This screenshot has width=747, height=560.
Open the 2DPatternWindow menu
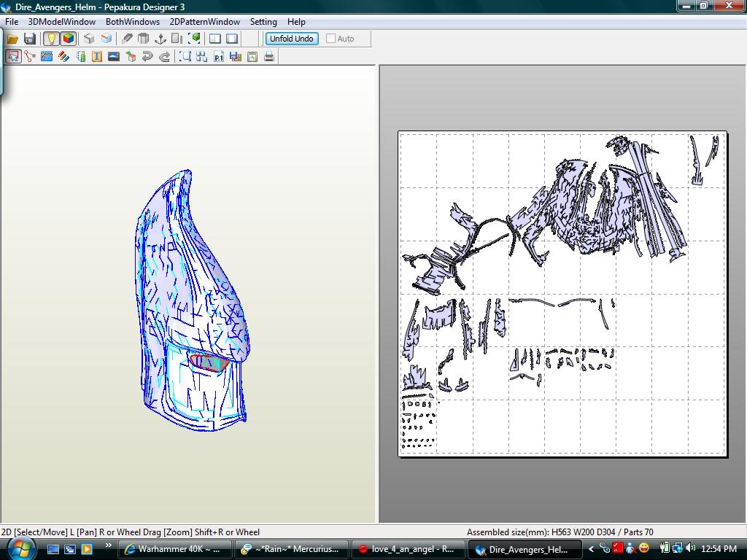pos(205,22)
